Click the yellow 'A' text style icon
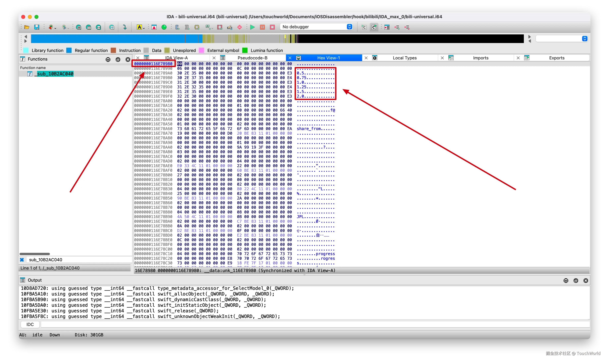The height and width of the screenshot is (364, 609). click(139, 27)
